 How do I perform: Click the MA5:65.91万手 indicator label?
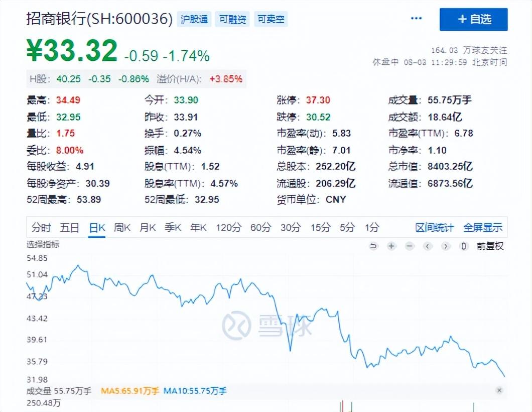pos(130,391)
